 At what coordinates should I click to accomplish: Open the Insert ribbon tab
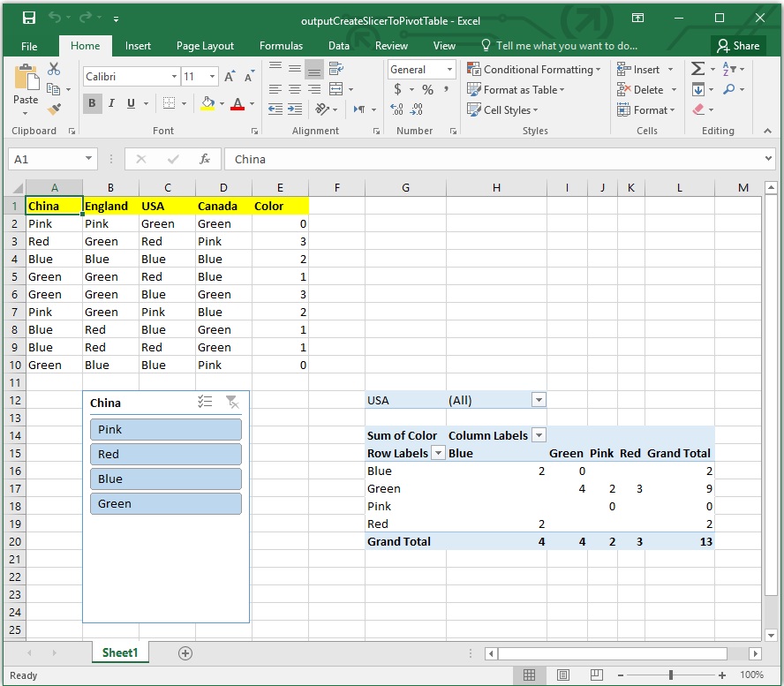(138, 45)
